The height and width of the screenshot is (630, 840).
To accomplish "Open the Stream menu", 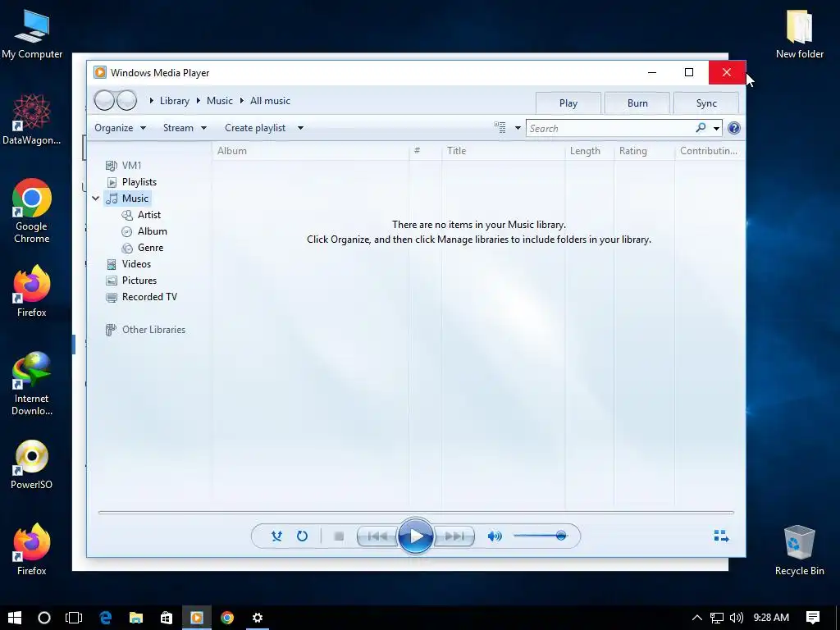I will tap(185, 128).
